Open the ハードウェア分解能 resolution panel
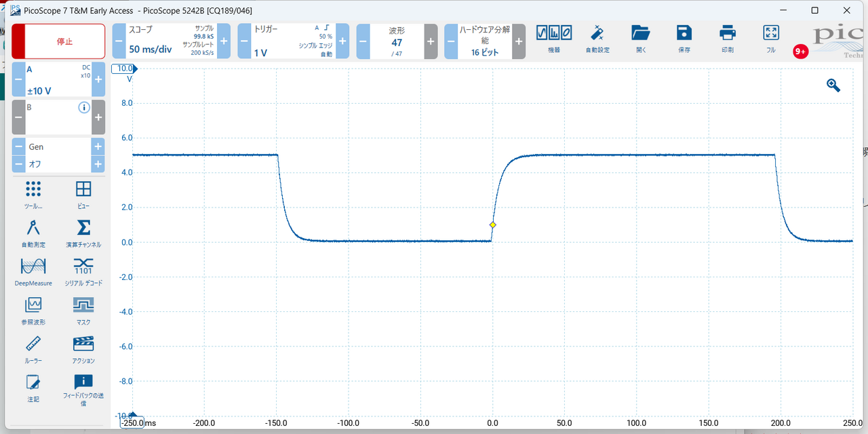The image size is (868, 434). [485, 41]
